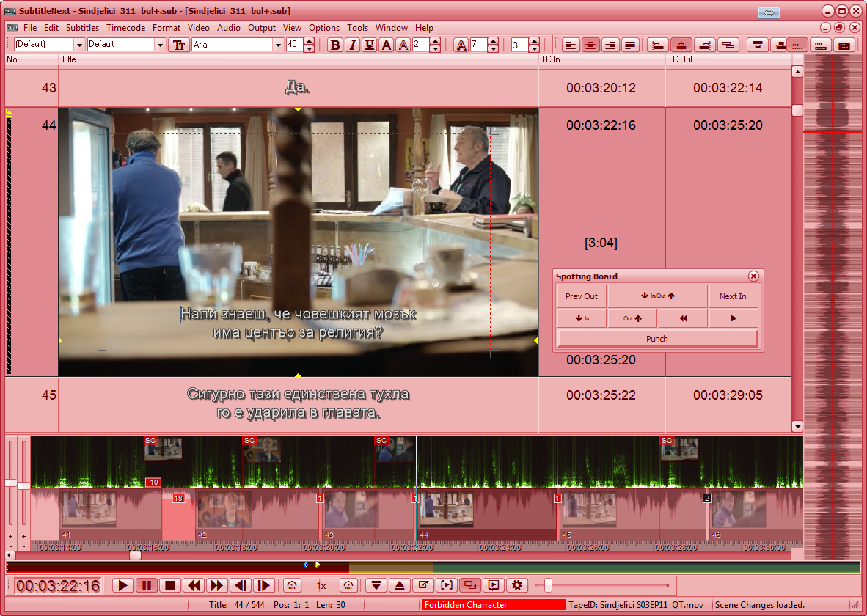Image resolution: width=867 pixels, height=616 pixels.
Task: Increase outline value 2 stepper
Action: pos(435,42)
